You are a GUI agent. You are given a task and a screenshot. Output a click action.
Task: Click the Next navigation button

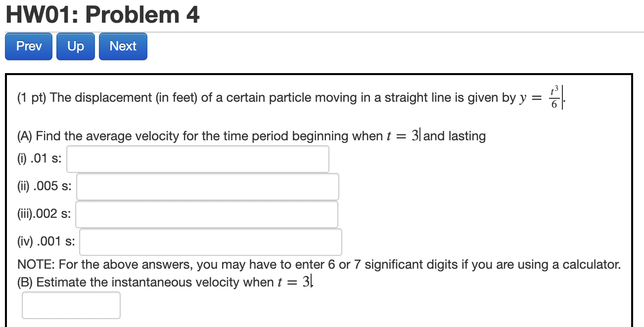(123, 46)
